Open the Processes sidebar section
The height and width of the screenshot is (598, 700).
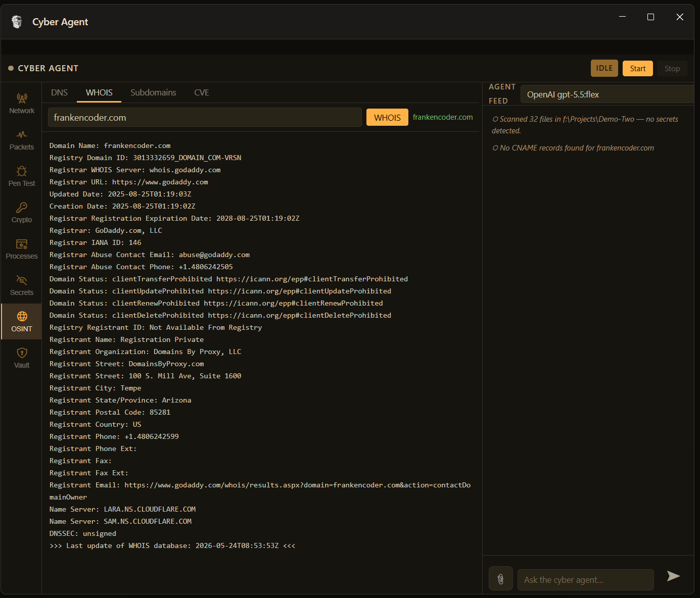(22, 249)
